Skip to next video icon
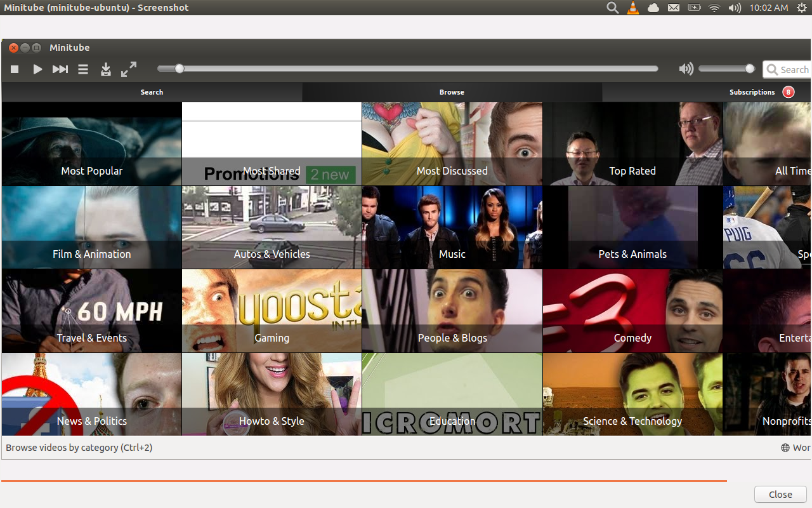812x508 pixels. coord(60,69)
